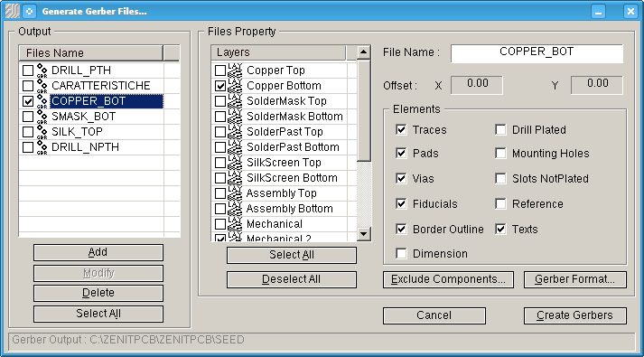Enable the Copper Top layer checkbox
This screenshot has width=644, height=357.
pyautogui.click(x=220, y=70)
